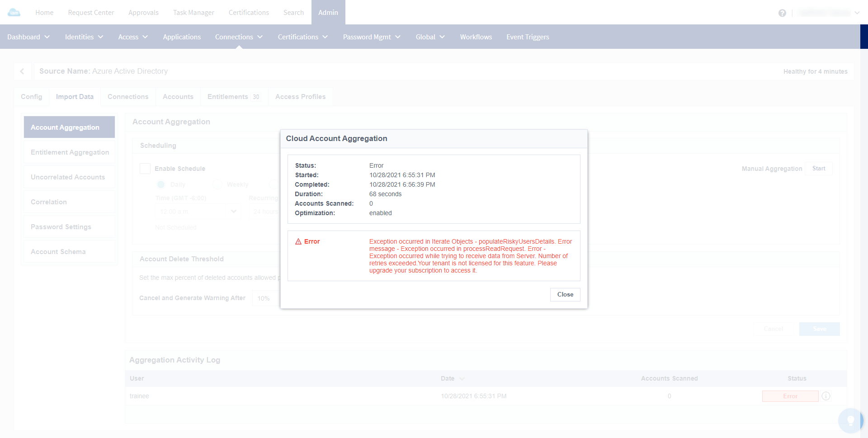Open Applications in admin bar
Viewport: 868px width, 438px height.
pyautogui.click(x=182, y=37)
